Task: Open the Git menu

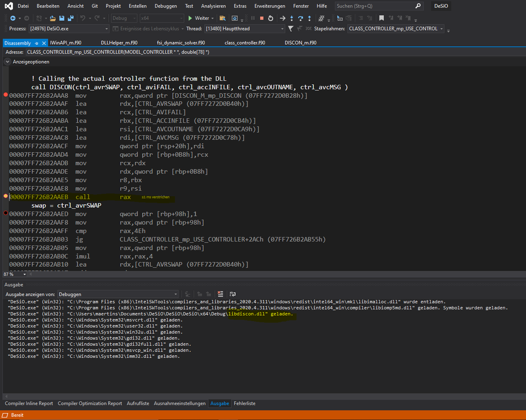Action: pyautogui.click(x=95, y=6)
